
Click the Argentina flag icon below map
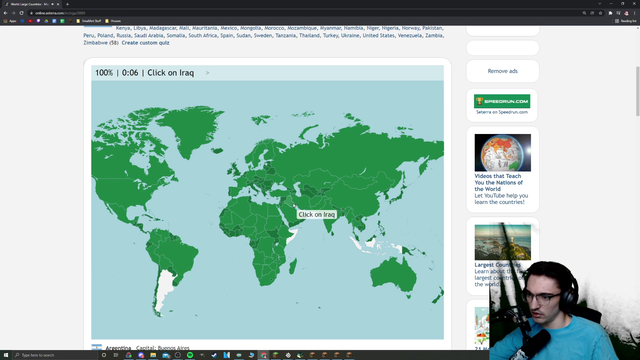[x=97, y=347]
